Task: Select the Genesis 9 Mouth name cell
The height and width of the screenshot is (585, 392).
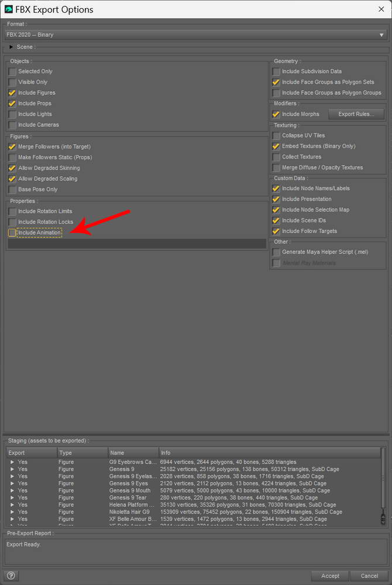Action: point(130,490)
